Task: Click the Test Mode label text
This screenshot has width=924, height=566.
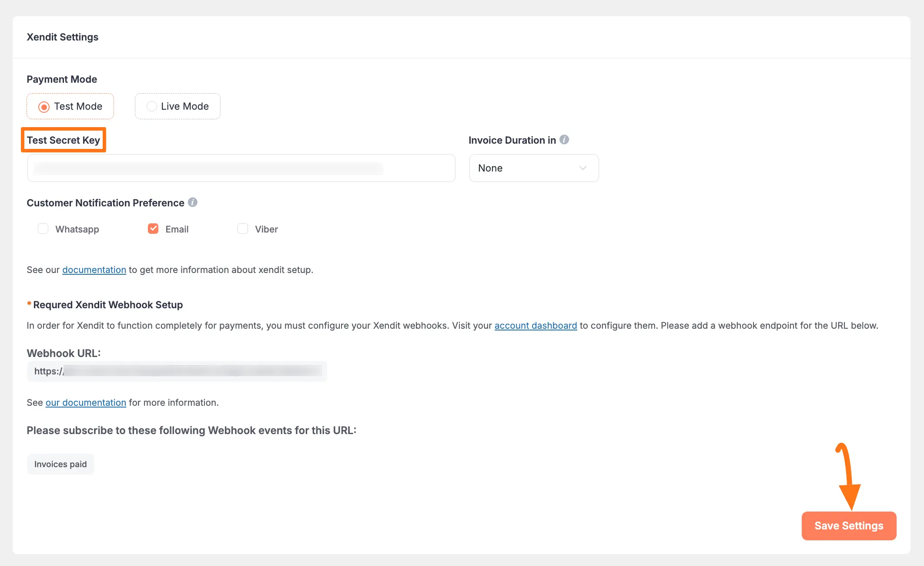Action: click(78, 107)
